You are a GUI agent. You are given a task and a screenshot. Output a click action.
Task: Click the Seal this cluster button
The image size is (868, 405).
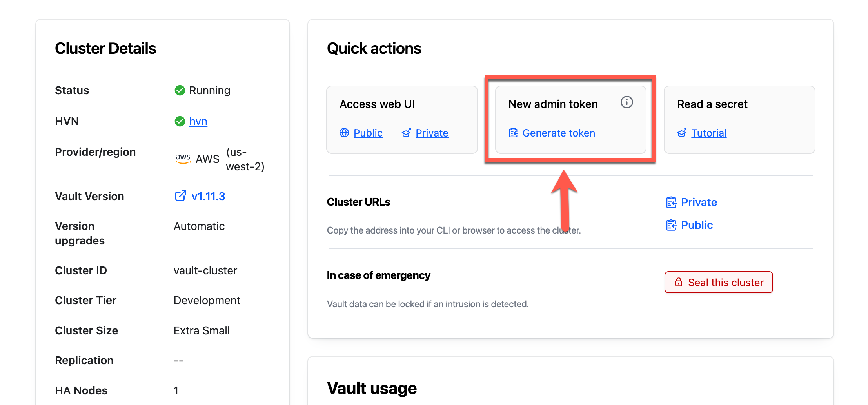pos(718,282)
